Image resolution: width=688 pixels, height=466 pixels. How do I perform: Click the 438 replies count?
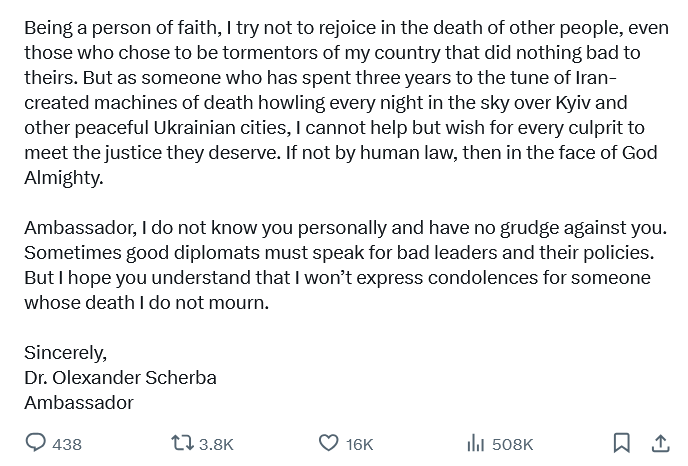[x=67, y=444]
